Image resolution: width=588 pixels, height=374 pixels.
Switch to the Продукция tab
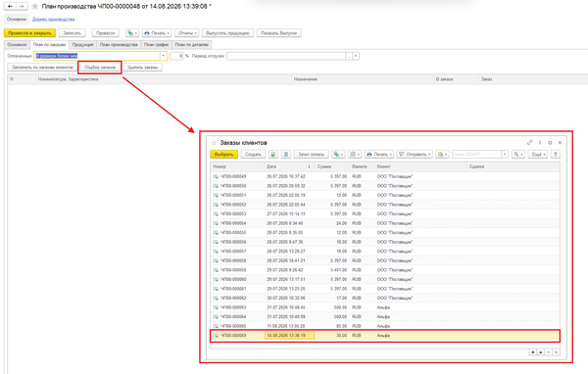82,45
